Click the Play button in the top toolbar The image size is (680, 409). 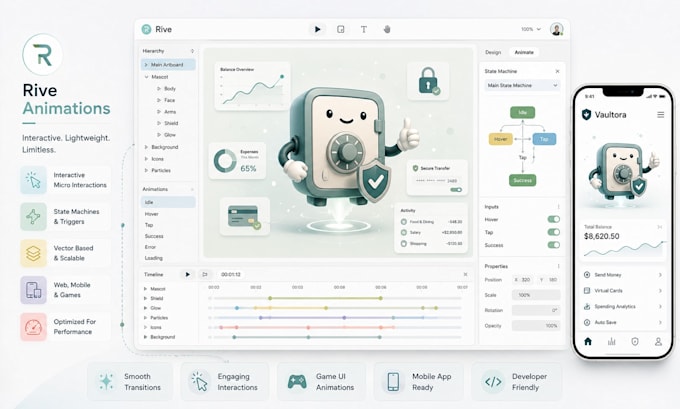(317, 29)
